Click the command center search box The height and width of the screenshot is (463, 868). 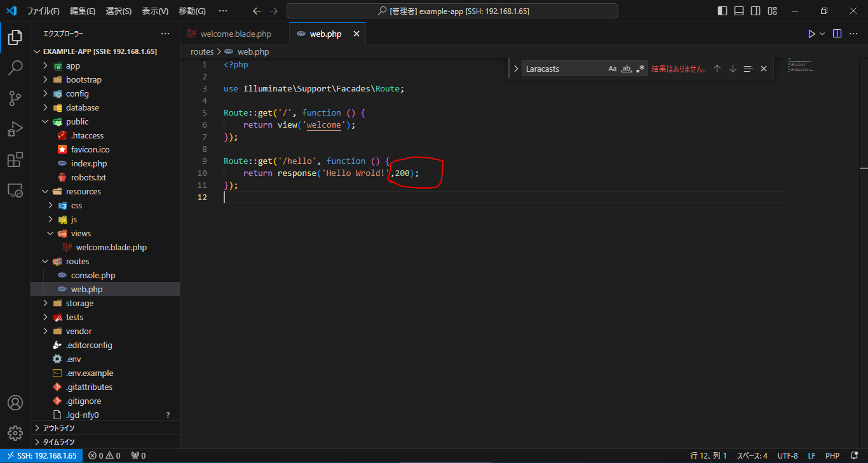(452, 11)
